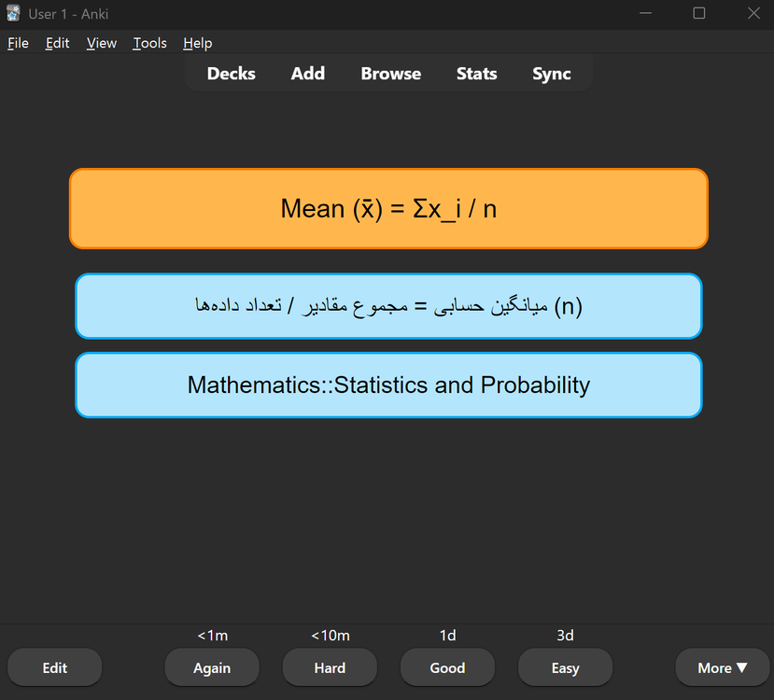Close the Anki window
Screen dimensions: 774x700
click(753, 13)
